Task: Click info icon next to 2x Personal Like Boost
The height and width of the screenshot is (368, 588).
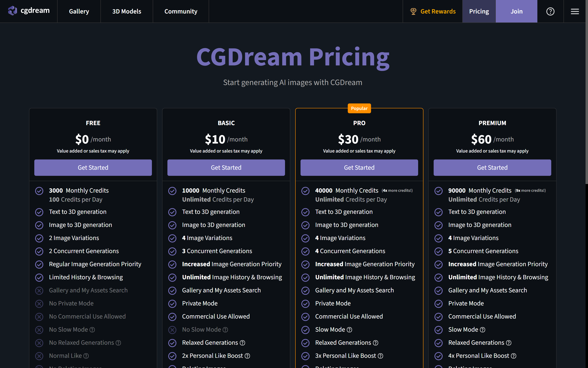Action: (x=247, y=356)
